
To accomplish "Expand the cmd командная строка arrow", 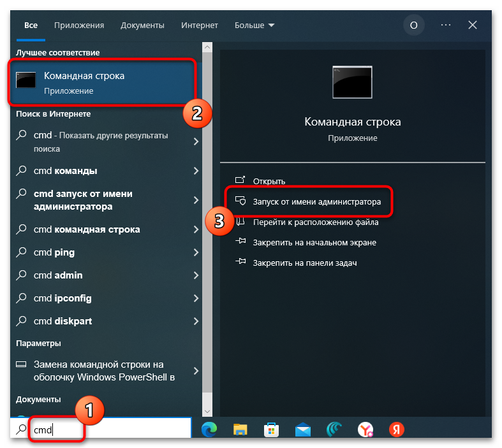I will point(196,229).
